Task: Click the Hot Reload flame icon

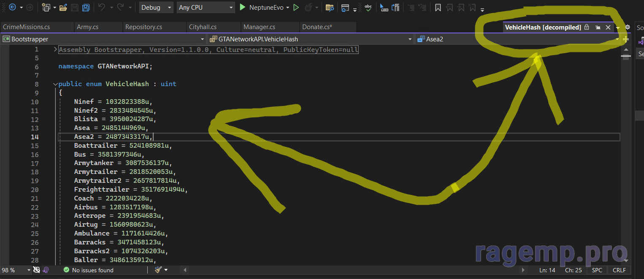Action: pyautogui.click(x=308, y=7)
